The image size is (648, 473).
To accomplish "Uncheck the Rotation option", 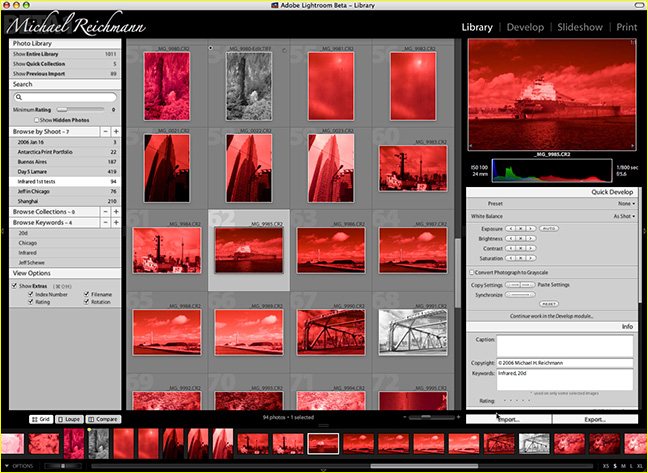I will coord(86,302).
